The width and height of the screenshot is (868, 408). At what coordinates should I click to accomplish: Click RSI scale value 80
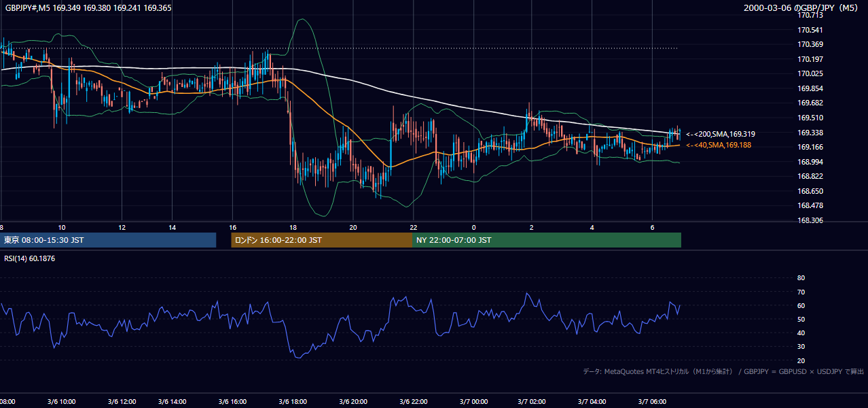[801, 278]
